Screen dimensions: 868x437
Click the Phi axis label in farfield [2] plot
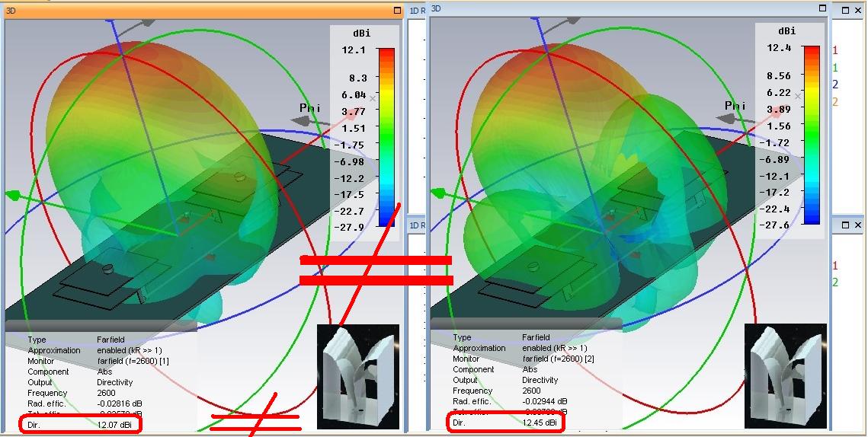(x=736, y=106)
